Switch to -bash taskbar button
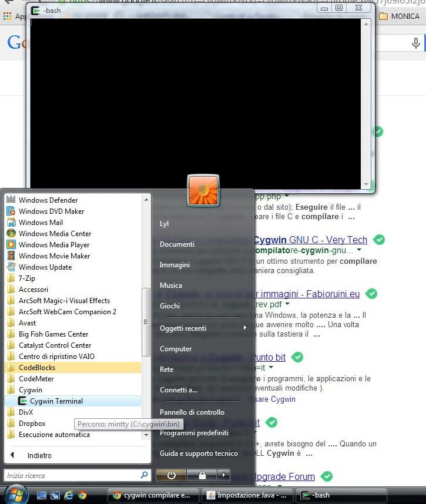Image resolution: width=426 pixels, height=504 pixels. [x=343, y=495]
